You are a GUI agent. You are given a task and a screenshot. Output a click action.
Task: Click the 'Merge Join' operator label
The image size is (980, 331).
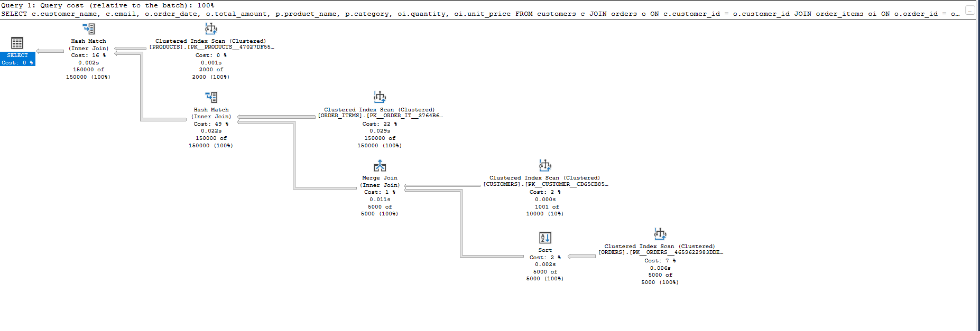coord(380,178)
